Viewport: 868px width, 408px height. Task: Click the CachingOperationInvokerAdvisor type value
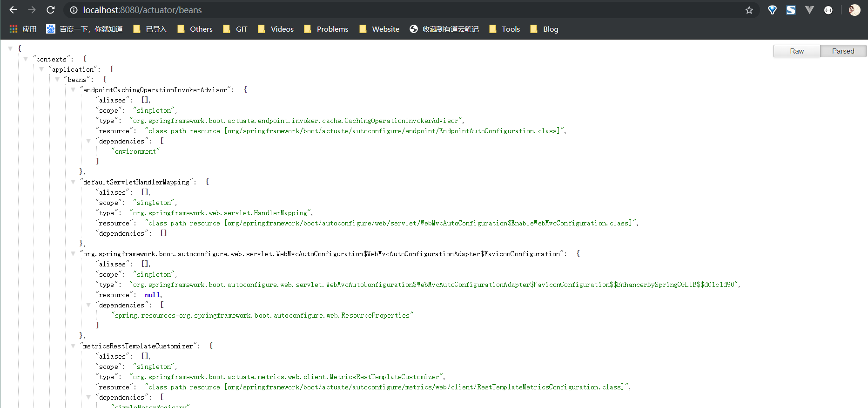pos(296,121)
